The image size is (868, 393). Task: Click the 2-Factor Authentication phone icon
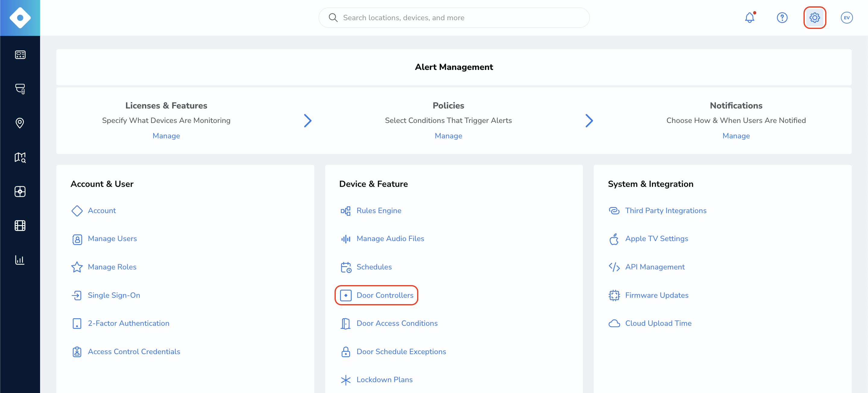pos(77,324)
